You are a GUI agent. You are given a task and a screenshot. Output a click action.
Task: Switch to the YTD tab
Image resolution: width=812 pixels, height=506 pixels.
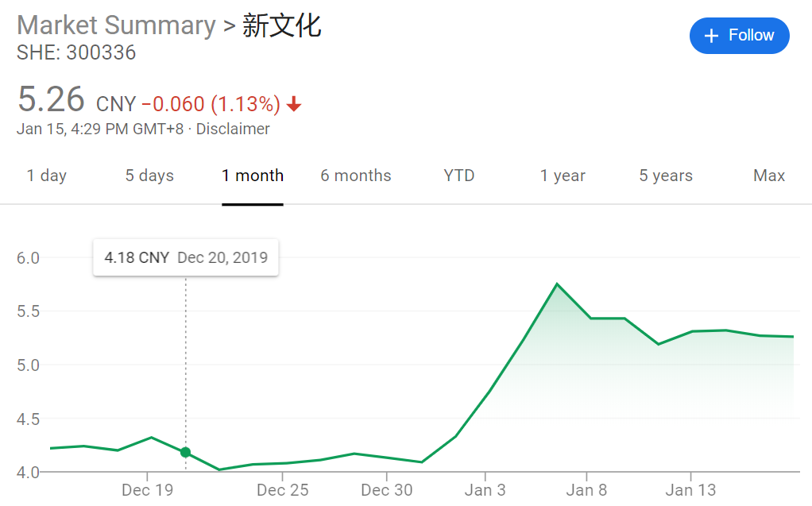tap(459, 176)
